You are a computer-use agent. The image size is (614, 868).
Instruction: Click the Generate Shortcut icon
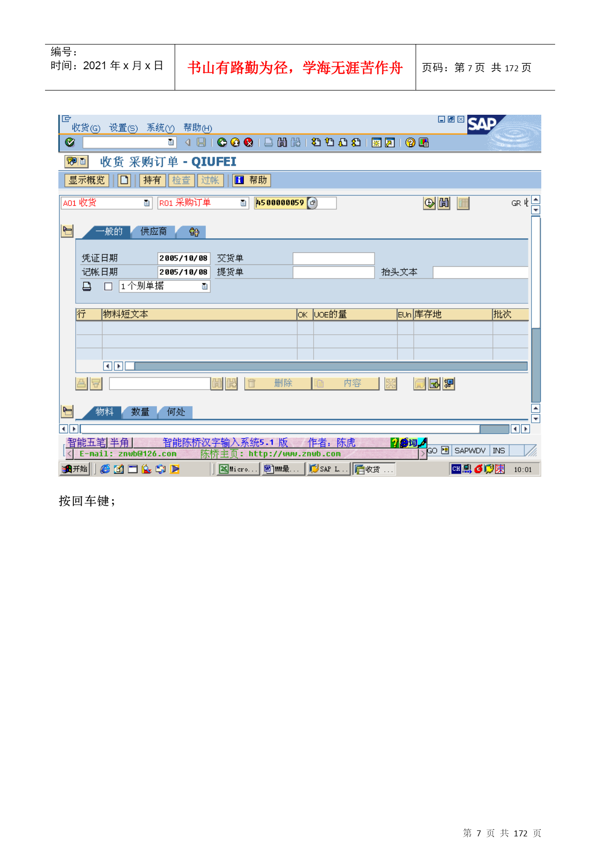390,142
